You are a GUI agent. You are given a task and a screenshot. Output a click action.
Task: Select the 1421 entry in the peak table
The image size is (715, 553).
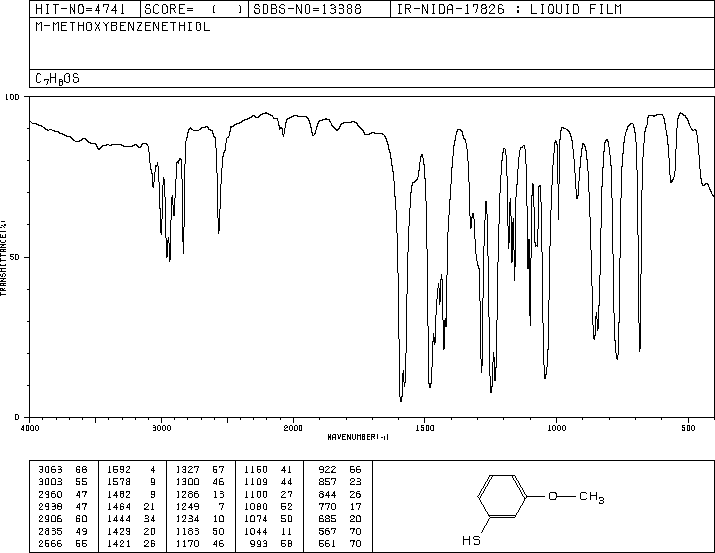[119, 543]
